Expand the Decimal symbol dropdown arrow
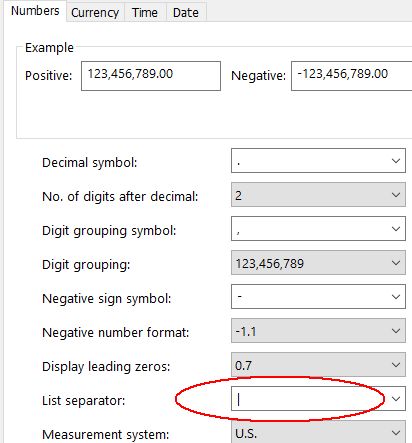Viewport: 412px width, 443px height. pyautogui.click(x=396, y=161)
